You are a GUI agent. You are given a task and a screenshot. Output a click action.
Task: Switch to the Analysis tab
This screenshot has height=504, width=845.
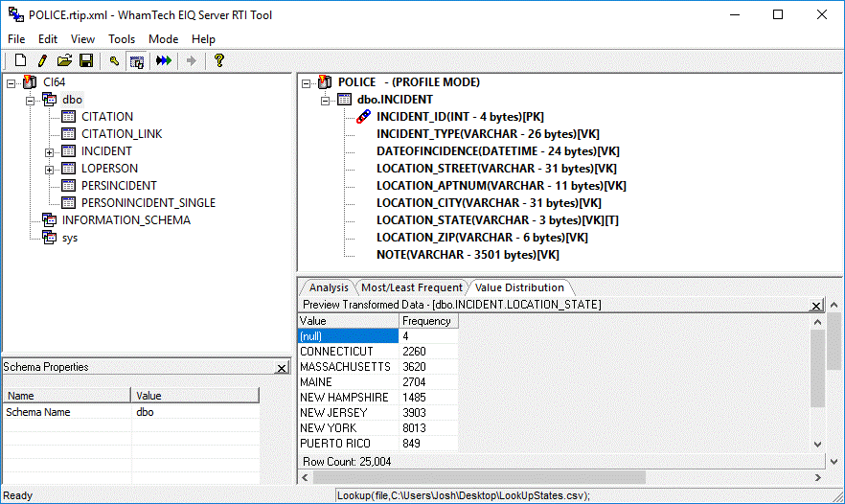tap(329, 287)
